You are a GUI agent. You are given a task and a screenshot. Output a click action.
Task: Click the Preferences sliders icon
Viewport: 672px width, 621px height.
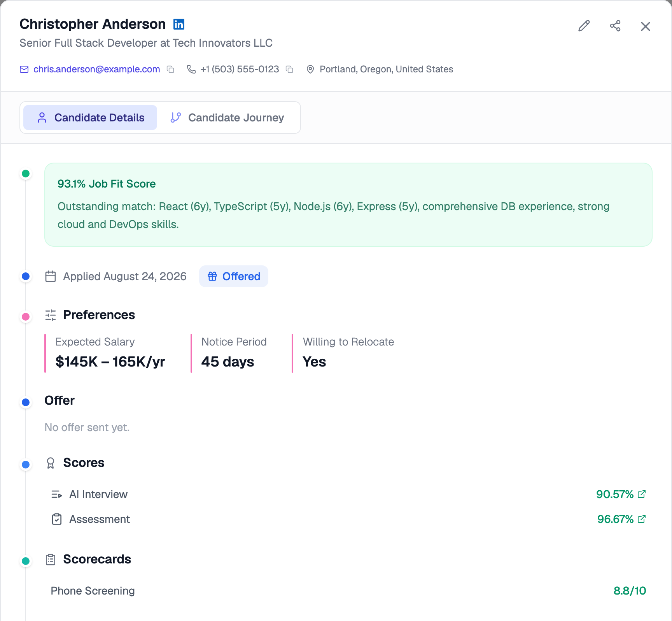point(51,315)
